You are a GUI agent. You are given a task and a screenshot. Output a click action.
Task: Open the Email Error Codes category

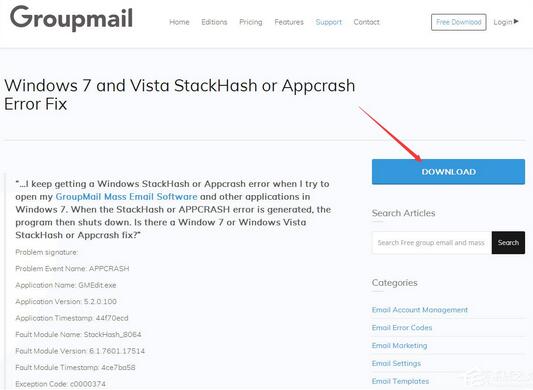[x=402, y=327]
